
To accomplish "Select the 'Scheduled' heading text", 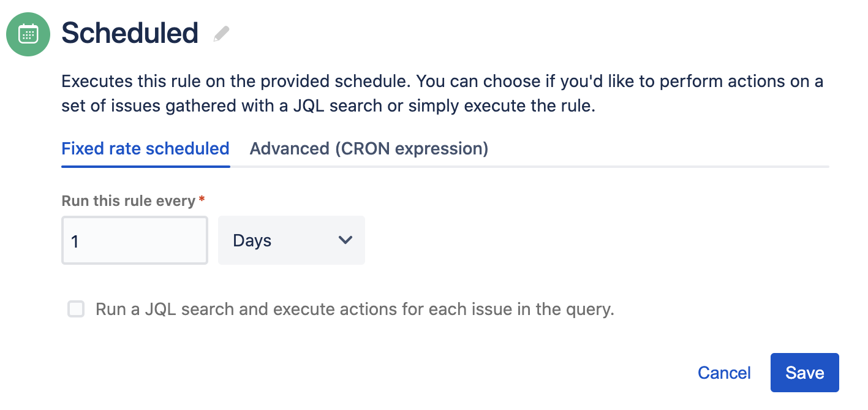I will click(x=130, y=33).
